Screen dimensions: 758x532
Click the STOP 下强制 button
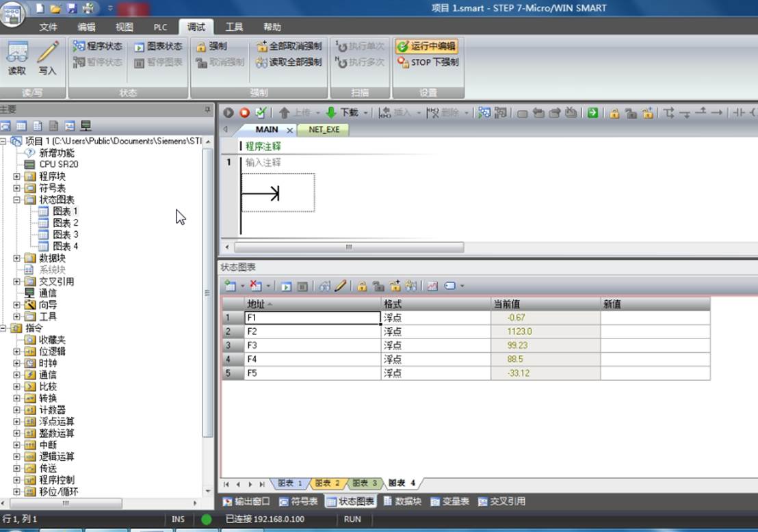click(x=428, y=62)
